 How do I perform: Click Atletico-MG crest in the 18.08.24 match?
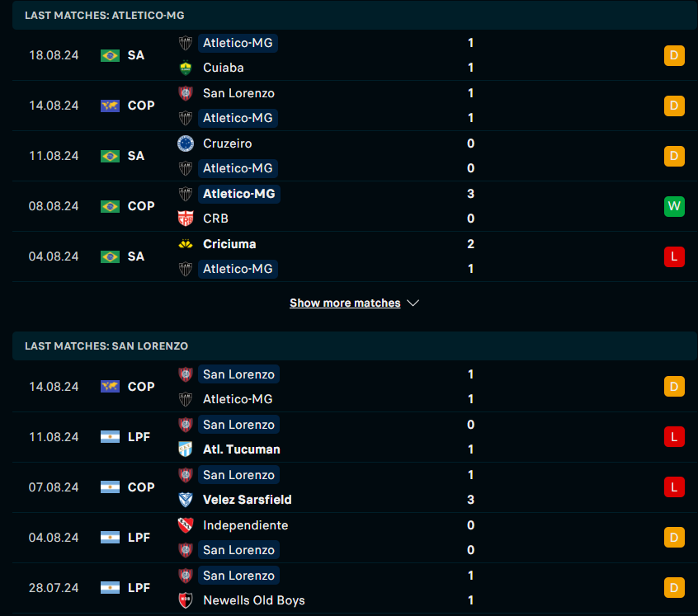coord(185,43)
